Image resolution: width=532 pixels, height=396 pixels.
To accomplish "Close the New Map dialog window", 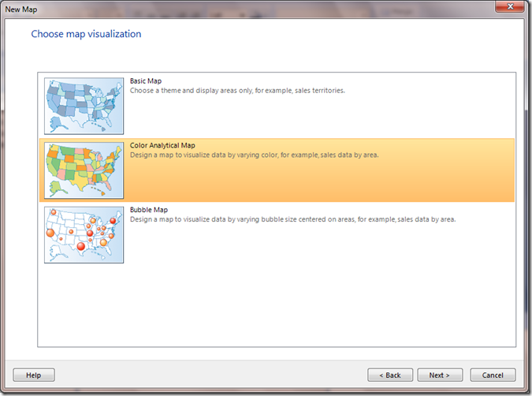I will 510,6.
